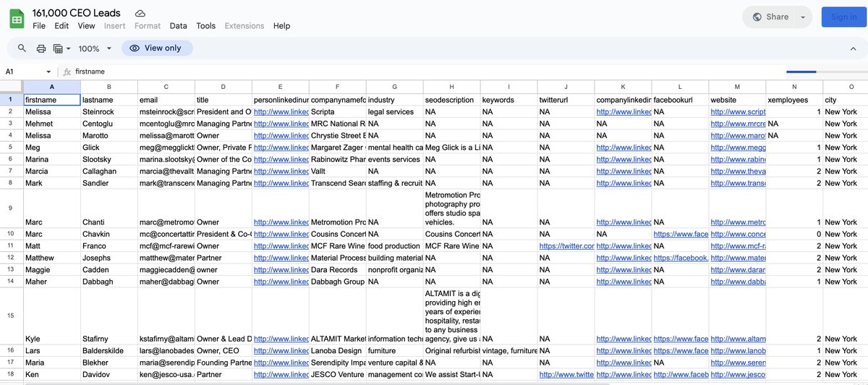868x385 pixels.
Task: Click the Dara Records company cell
Action: (338, 269)
